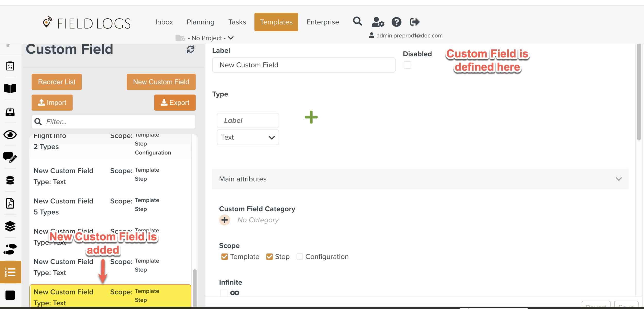Open the help question mark icon
Image resolution: width=644 pixels, height=309 pixels.
396,22
